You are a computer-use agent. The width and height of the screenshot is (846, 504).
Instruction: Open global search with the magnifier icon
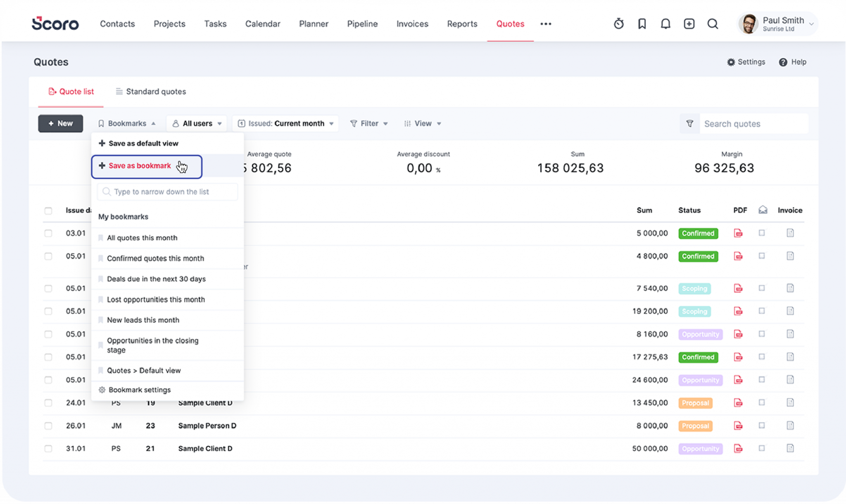pyautogui.click(x=712, y=24)
